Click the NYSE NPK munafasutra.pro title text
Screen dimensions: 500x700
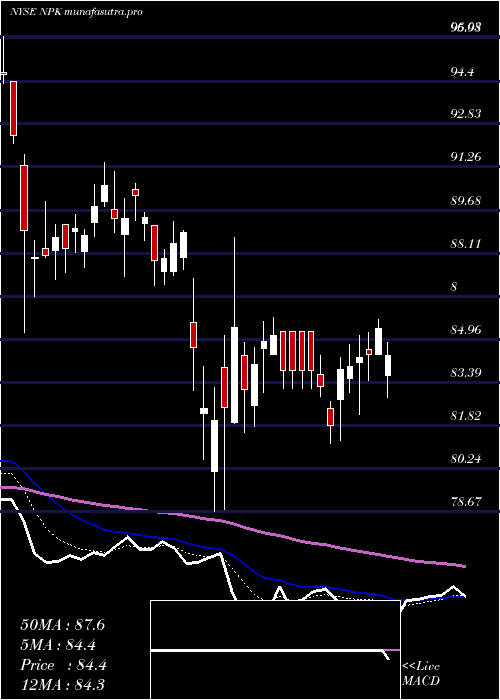[x=76, y=12]
